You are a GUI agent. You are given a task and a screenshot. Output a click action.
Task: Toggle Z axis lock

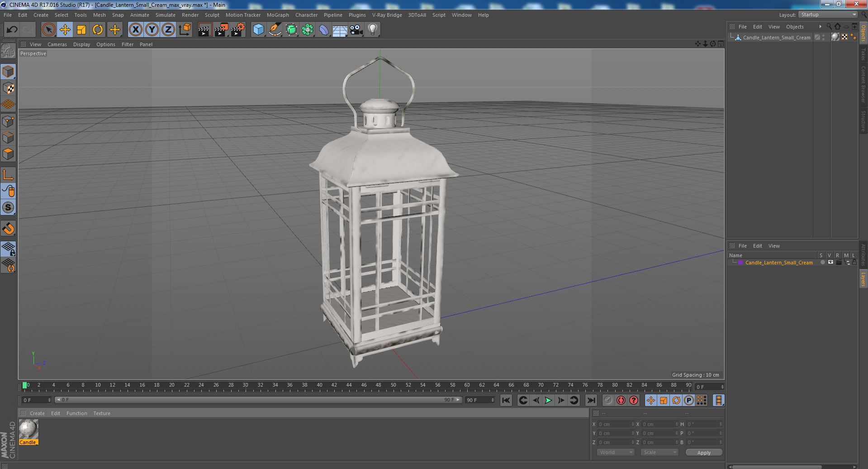[168, 30]
